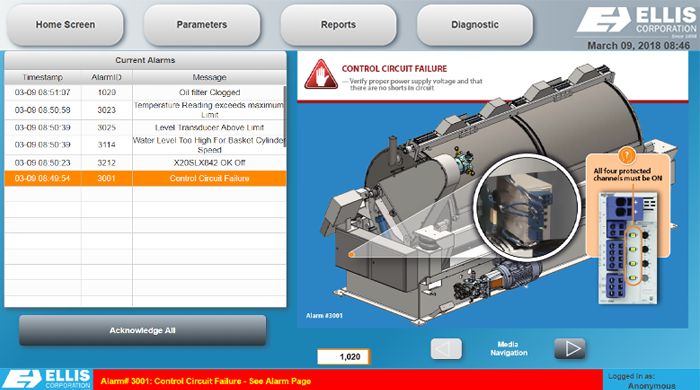700x390 pixels.
Task: Click the 1,020 numeric input field
Action: tap(343, 357)
